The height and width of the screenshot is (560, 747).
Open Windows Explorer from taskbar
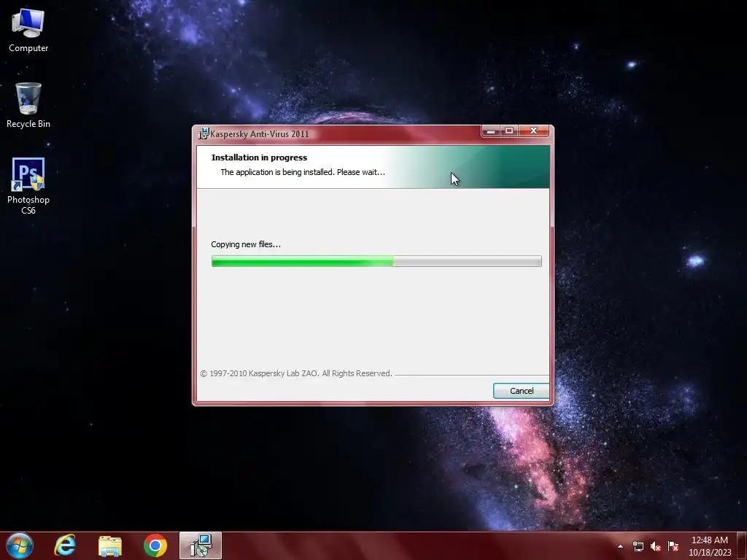coord(110,545)
